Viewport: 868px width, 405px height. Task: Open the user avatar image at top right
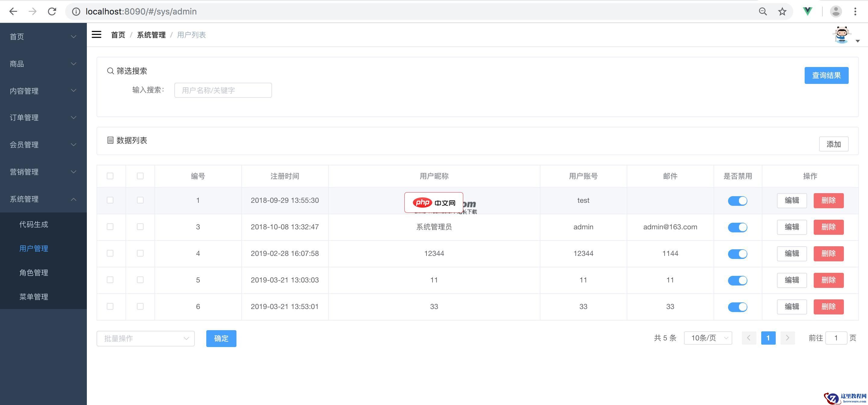[841, 34]
